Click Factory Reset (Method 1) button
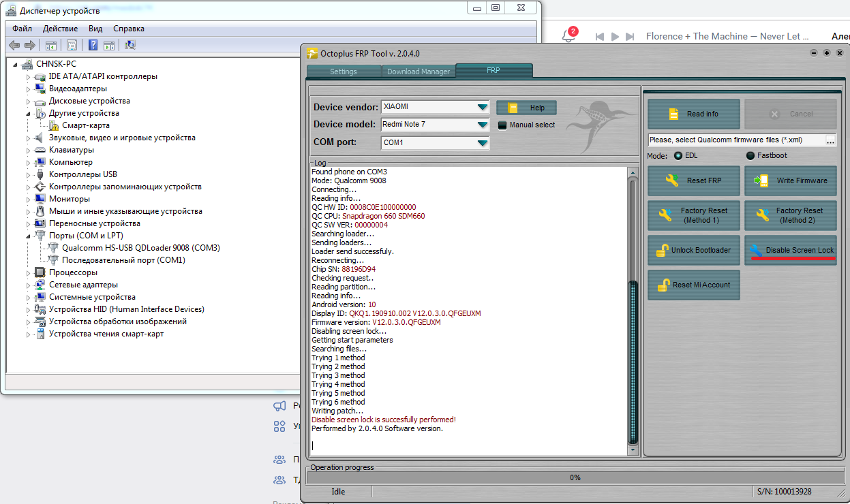 point(694,215)
